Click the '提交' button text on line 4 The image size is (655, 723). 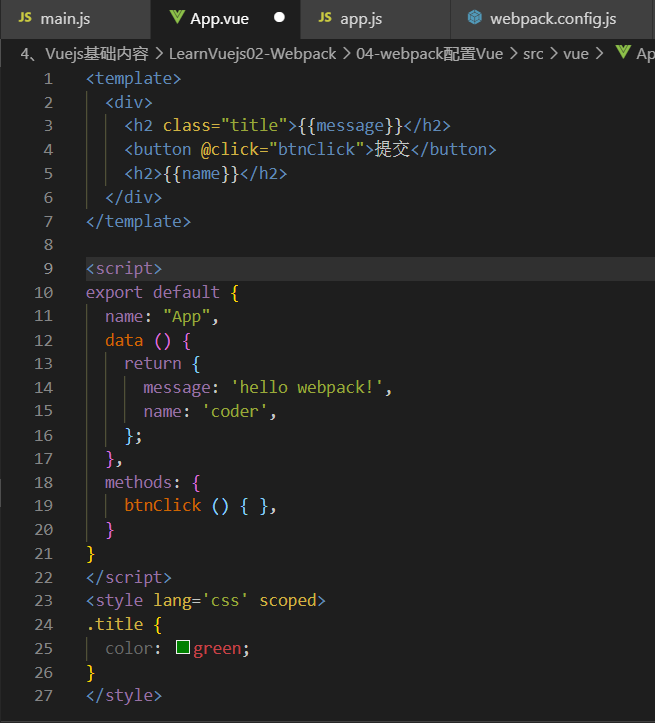(x=392, y=149)
